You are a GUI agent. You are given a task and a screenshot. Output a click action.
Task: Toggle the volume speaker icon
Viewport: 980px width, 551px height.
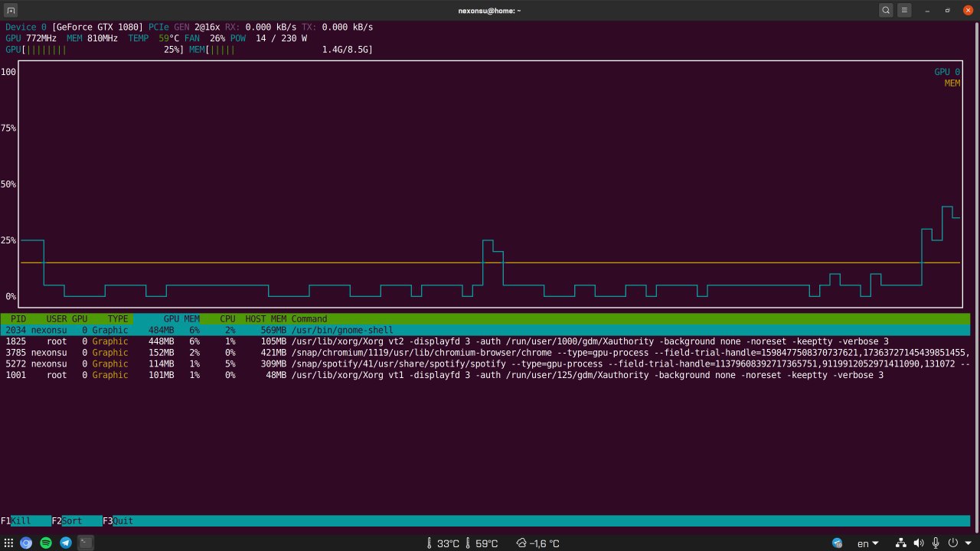coord(918,543)
